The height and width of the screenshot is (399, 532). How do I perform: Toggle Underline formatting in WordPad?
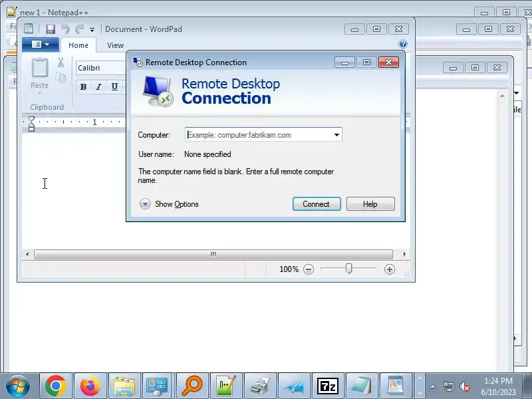[114, 87]
